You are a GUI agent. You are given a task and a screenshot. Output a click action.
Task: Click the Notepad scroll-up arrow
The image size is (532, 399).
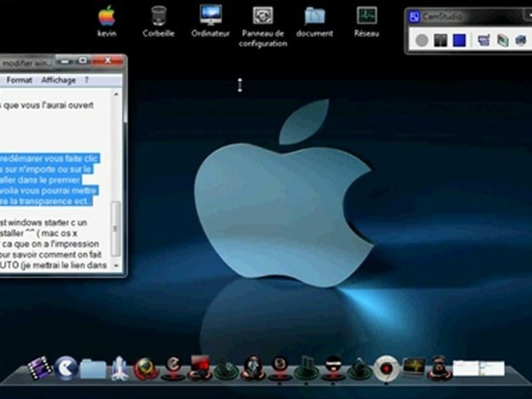[x=116, y=94]
